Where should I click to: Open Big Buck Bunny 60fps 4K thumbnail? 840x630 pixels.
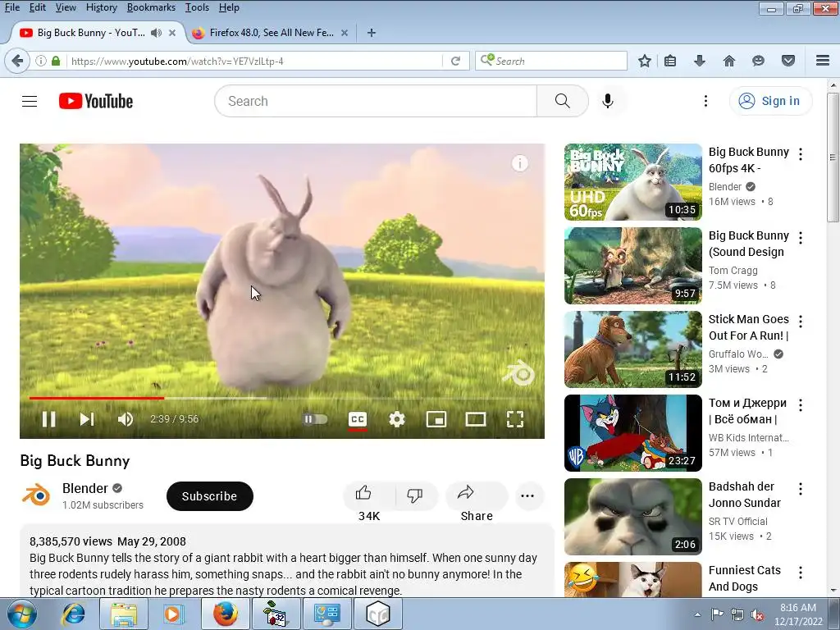coord(632,182)
